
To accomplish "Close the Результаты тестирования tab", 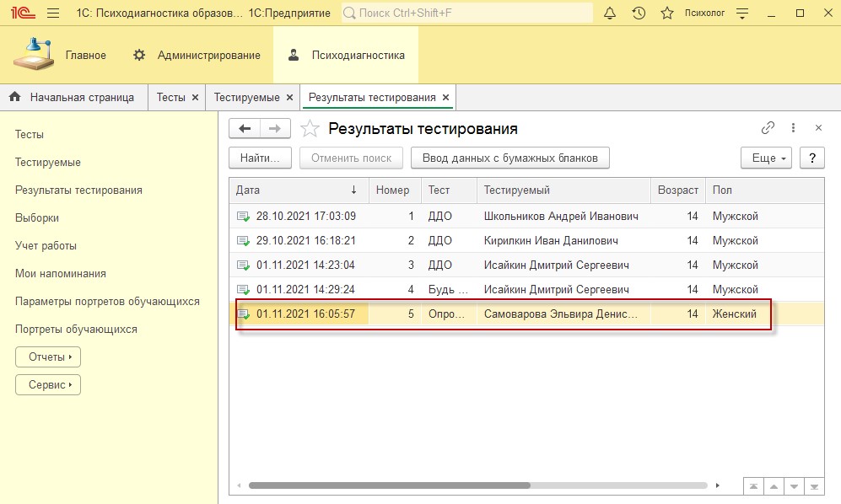I will pos(445,98).
